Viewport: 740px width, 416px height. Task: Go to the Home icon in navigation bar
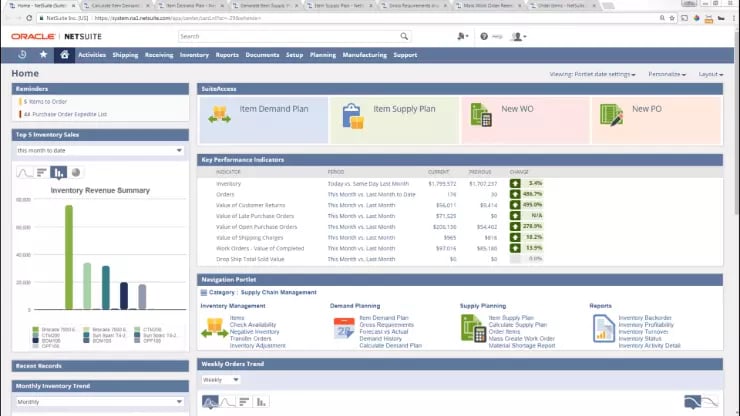click(64, 55)
